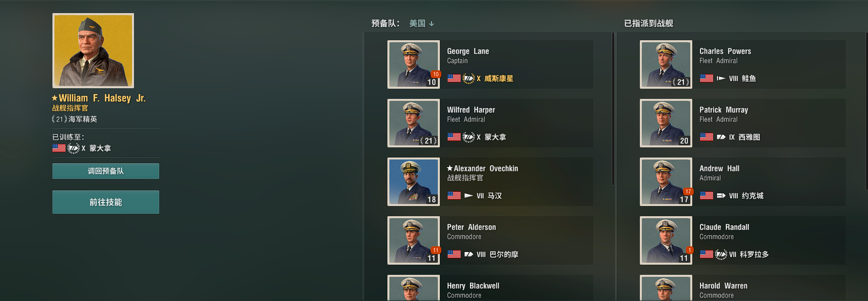The width and height of the screenshot is (868, 301).
Task: Click 调回预备队 button
Action: pos(106,171)
